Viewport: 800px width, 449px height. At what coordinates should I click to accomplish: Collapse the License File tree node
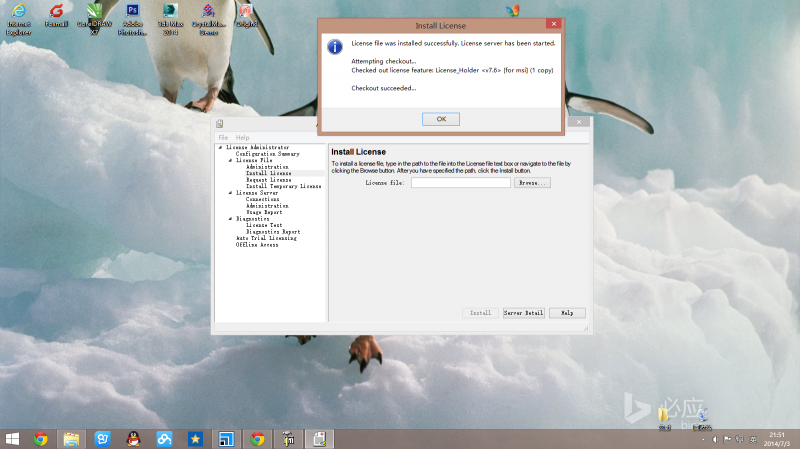pyautogui.click(x=230, y=160)
